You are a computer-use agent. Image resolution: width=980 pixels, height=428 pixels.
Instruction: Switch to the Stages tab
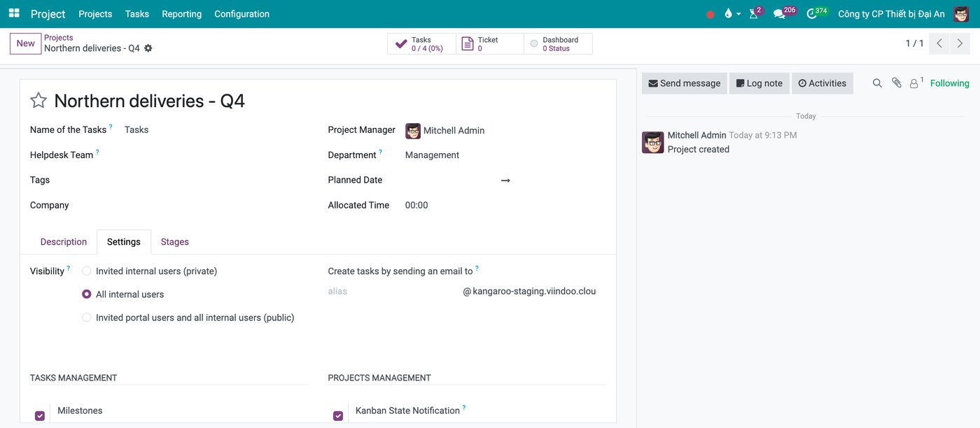[175, 242]
